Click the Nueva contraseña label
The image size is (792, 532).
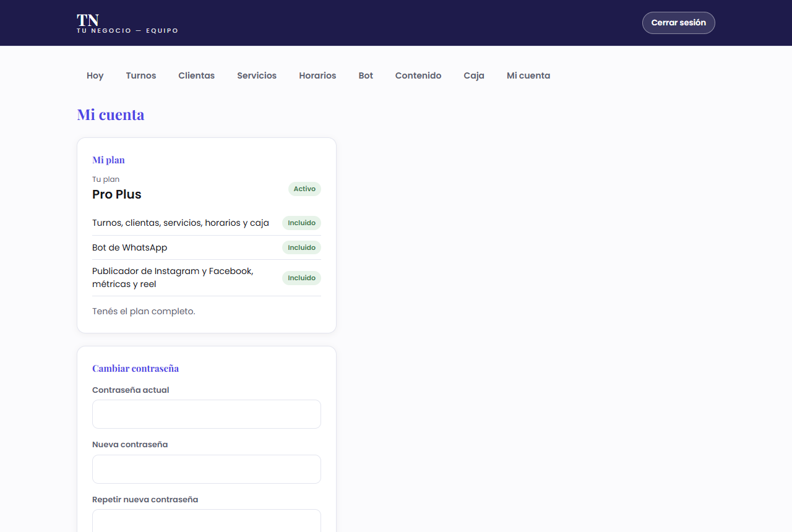(x=130, y=444)
